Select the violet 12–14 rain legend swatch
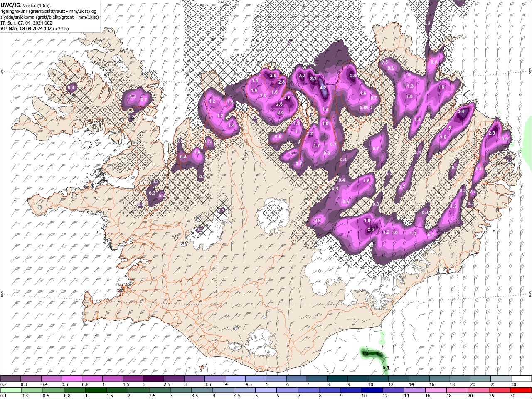532x399 pixels. click(394, 390)
